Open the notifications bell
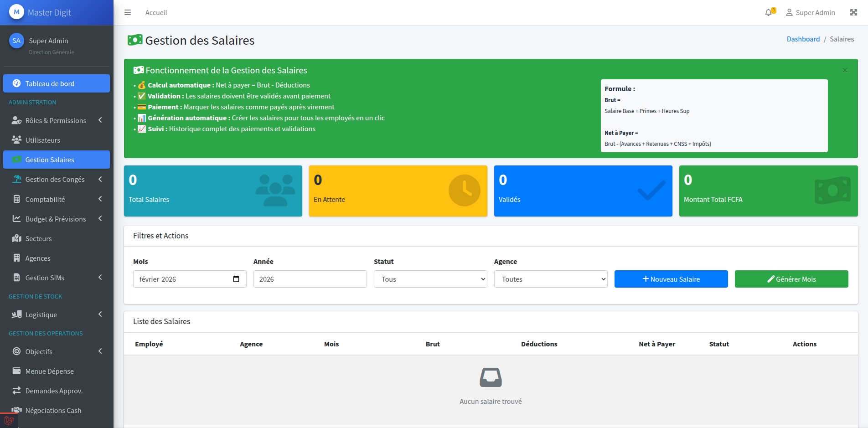 (x=769, y=12)
